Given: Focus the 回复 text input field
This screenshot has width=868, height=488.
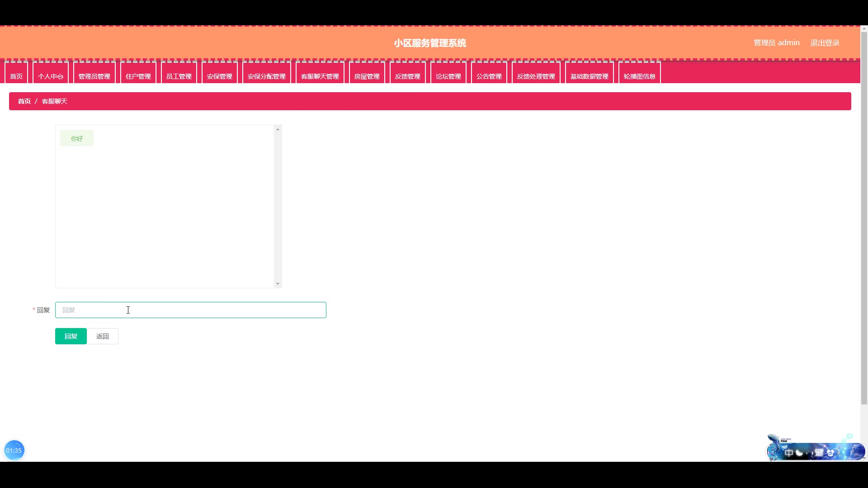Looking at the screenshot, I should pos(190,310).
